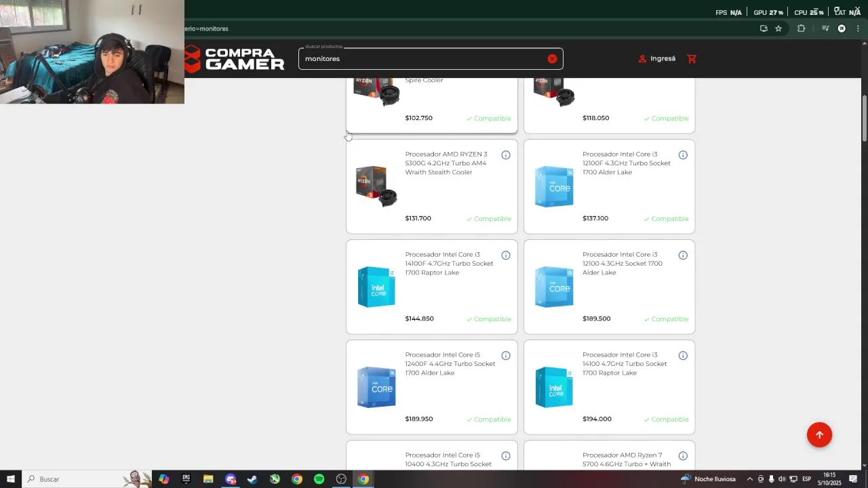Open the Windows Start menu
This screenshot has height=488, width=868.
pos(10,479)
